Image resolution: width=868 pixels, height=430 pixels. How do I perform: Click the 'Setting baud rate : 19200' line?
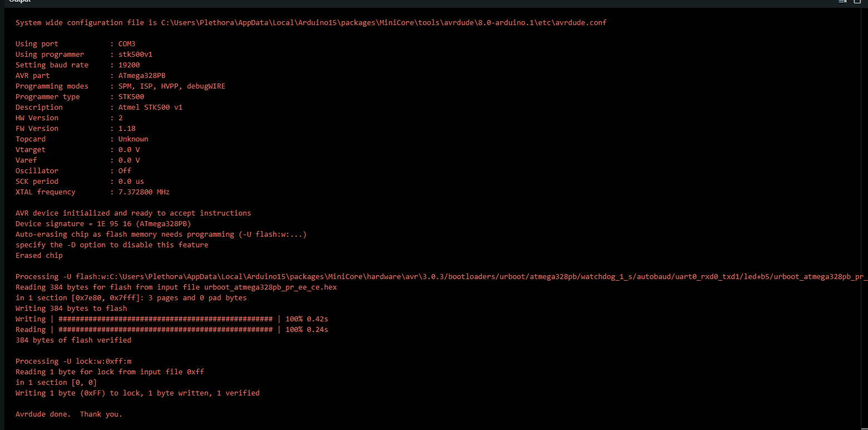(x=77, y=65)
